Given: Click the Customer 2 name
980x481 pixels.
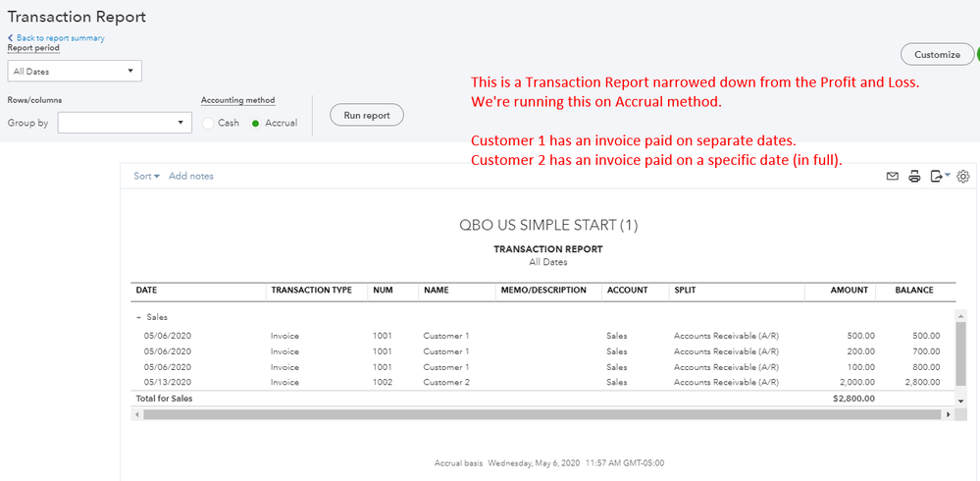Looking at the screenshot, I should [x=446, y=382].
